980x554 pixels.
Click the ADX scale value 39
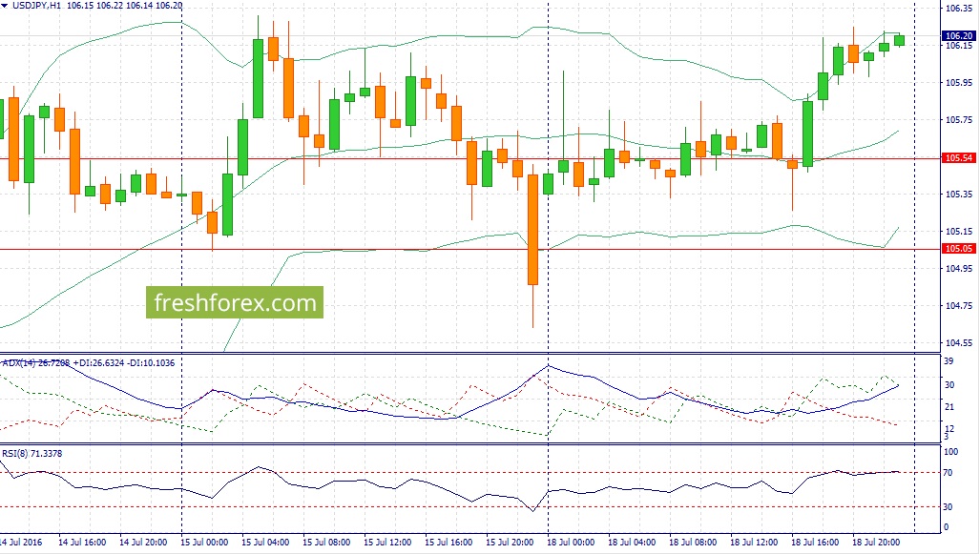point(949,361)
